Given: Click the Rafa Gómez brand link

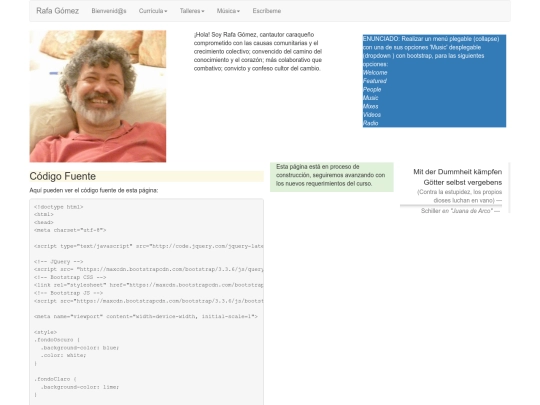Looking at the screenshot, I should tap(58, 11).
